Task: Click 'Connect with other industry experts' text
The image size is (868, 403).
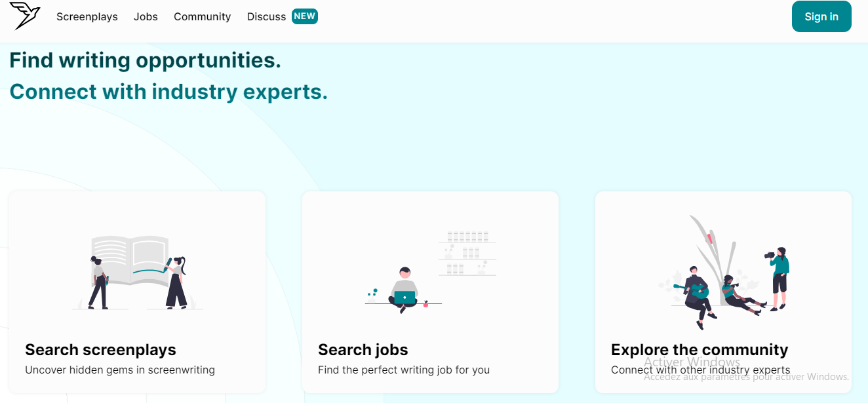Action: 700,370
